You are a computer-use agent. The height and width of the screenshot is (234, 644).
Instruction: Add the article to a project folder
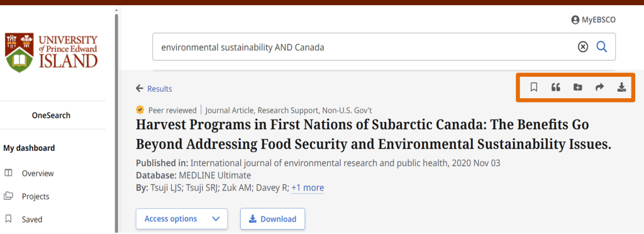point(578,87)
